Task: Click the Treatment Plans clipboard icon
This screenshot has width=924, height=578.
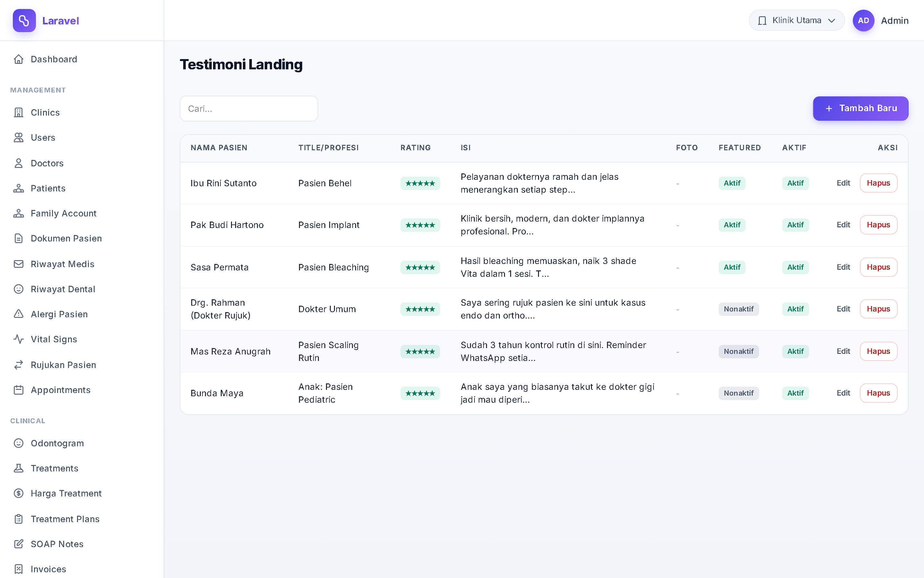Action: point(19,519)
